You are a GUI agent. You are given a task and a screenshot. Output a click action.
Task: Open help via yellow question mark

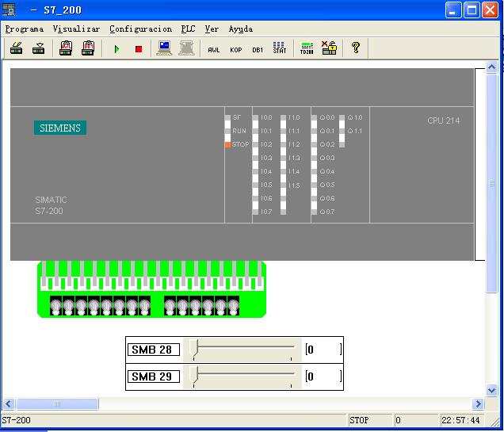356,48
